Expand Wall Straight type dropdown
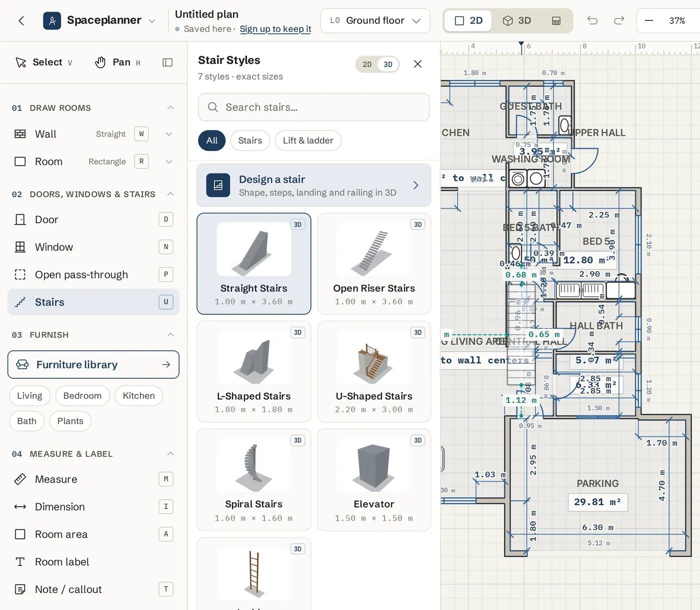This screenshot has width=700, height=610. (169, 134)
